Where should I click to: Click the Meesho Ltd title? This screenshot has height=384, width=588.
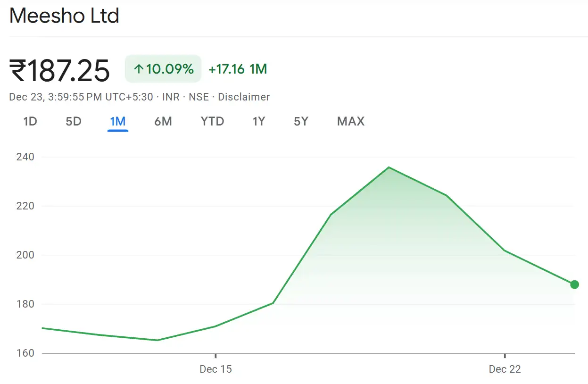click(x=64, y=16)
